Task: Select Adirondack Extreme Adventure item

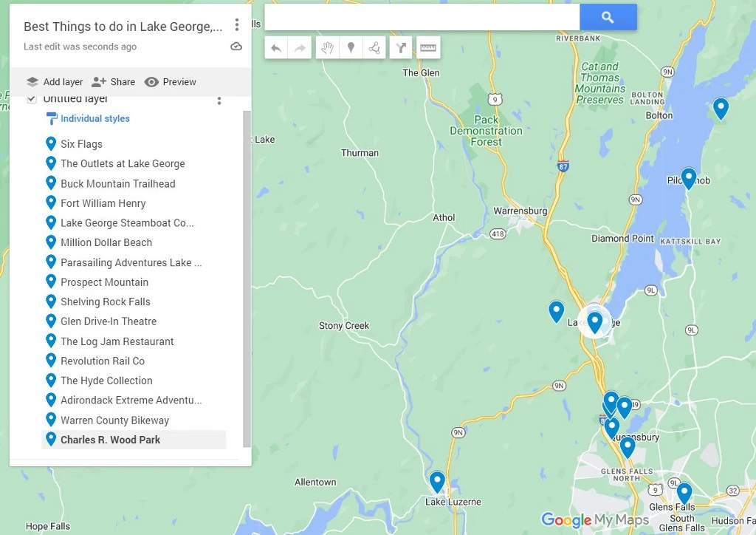Action: pyautogui.click(x=134, y=401)
